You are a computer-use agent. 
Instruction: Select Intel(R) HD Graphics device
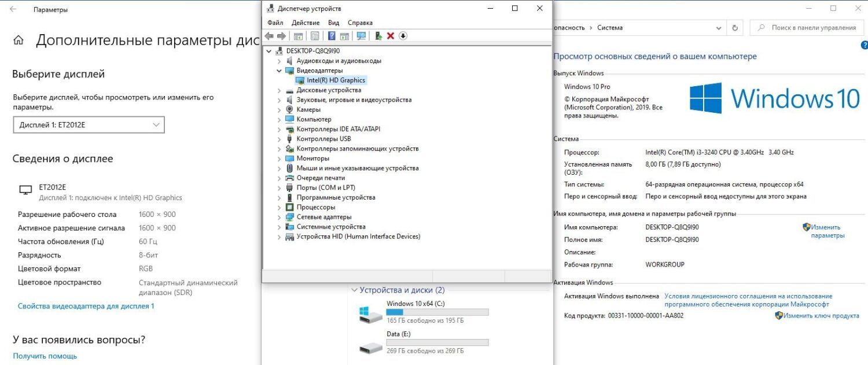tap(336, 80)
